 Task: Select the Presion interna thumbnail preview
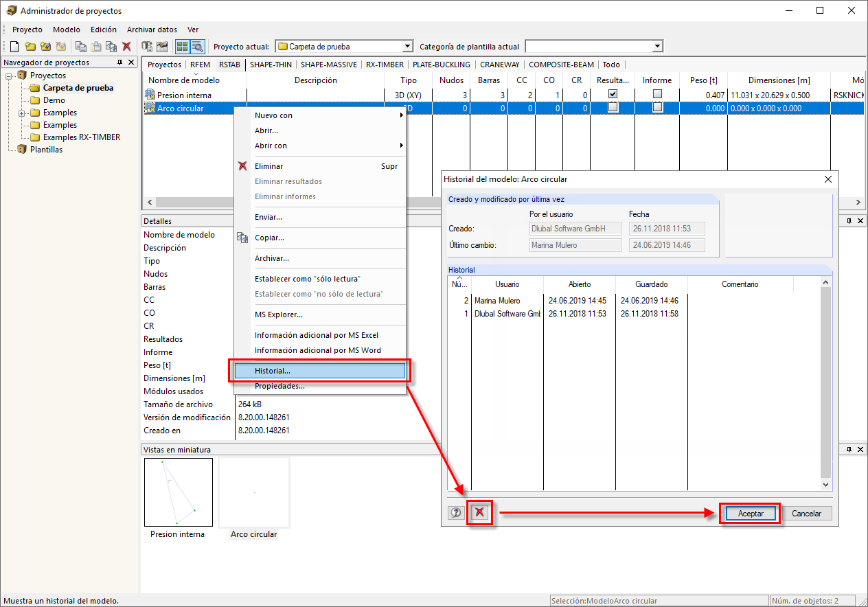[x=178, y=492]
